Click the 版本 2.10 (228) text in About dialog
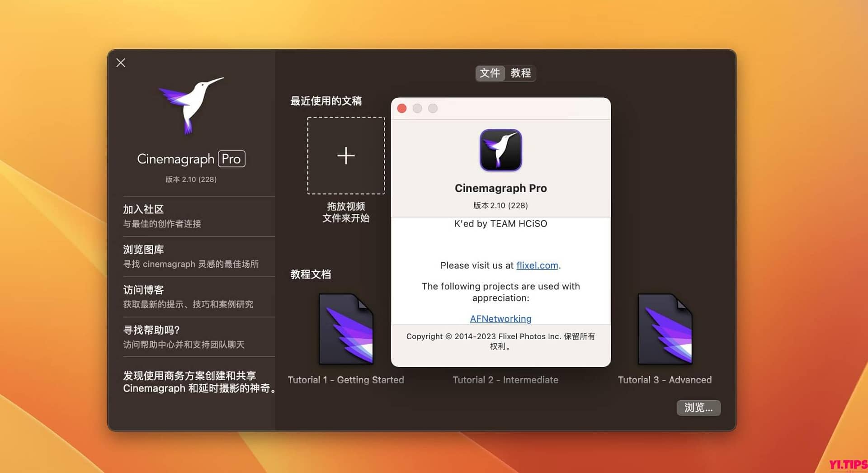This screenshot has height=473, width=868. pyautogui.click(x=500, y=205)
